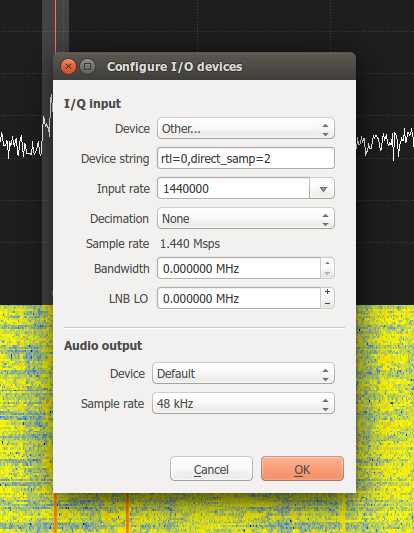Open the audio Sample rate 48 kHz dropdown
This screenshot has width=414, height=533.
pos(243,403)
